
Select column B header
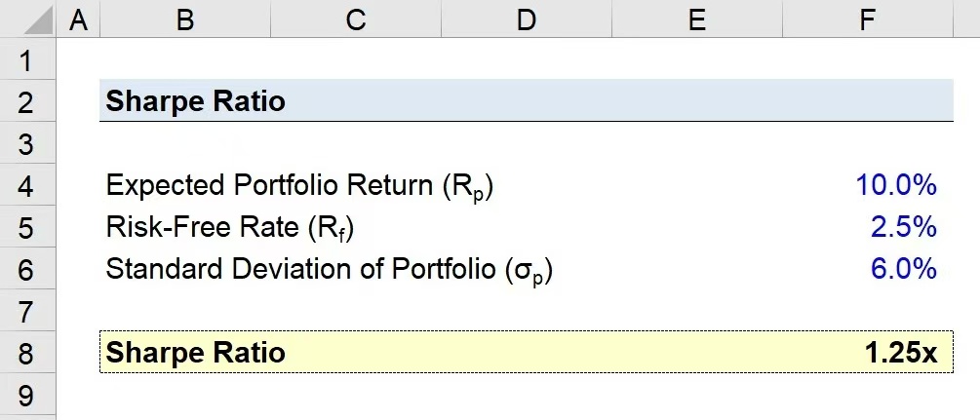pos(185,19)
